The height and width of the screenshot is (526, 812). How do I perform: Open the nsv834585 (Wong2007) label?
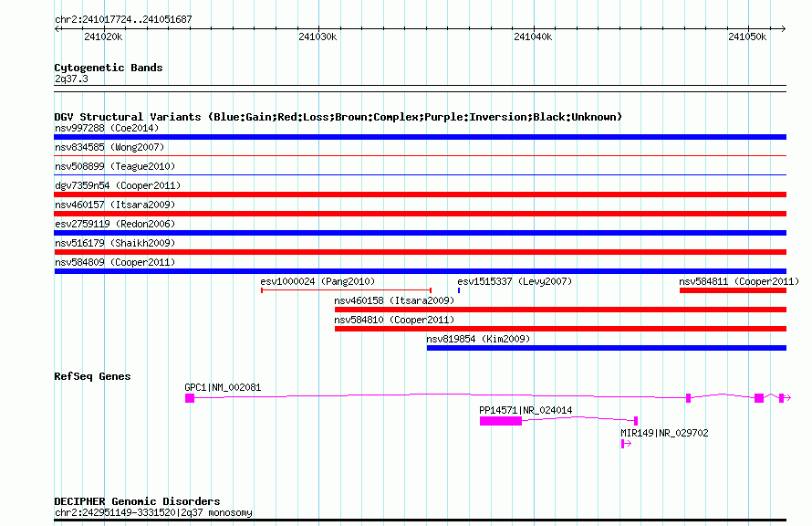point(109,147)
